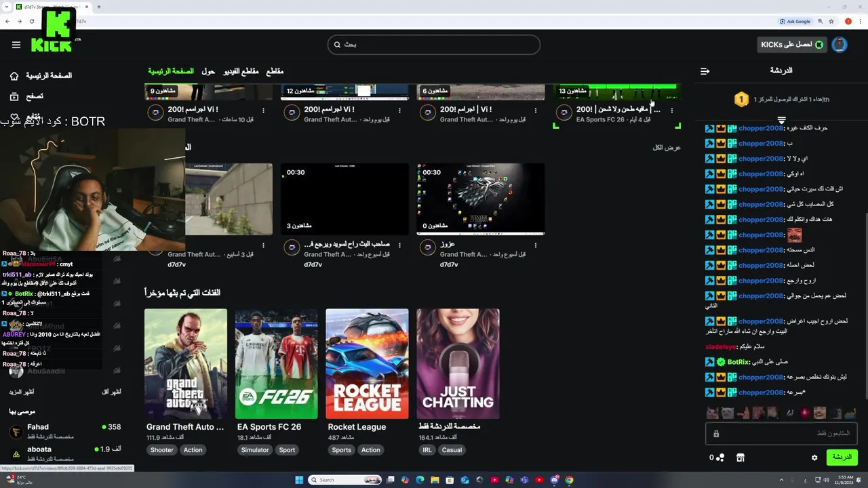Bookmark page with star icon
The width and height of the screenshot is (868, 488).
coord(831,21)
